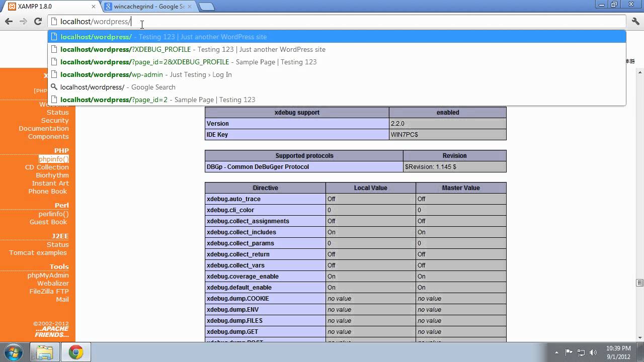Viewport: 644px width, 362px height.
Task: Click xdebug.cli_color directive cell
Action: [265, 210]
